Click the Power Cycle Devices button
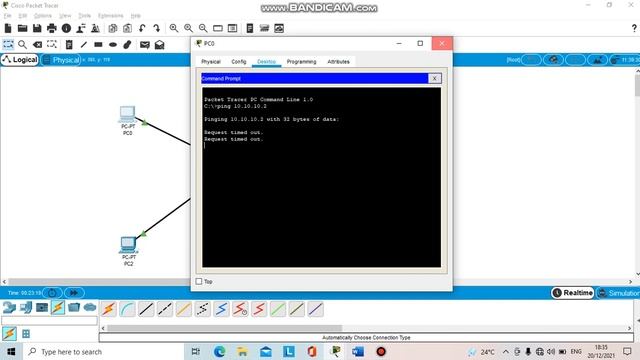This screenshot has width=640, height=360. (x=52, y=293)
